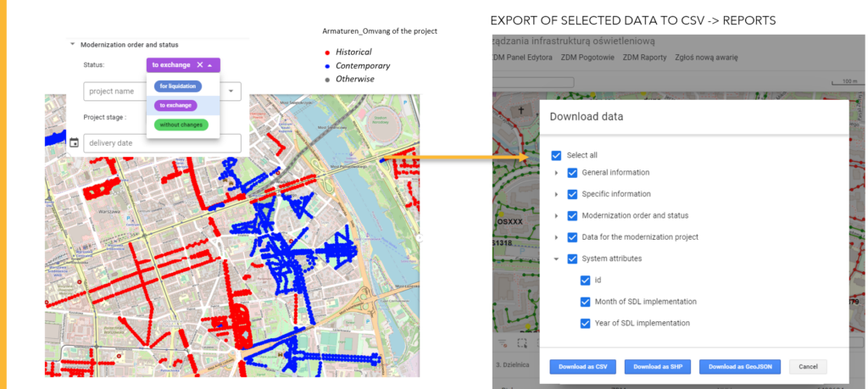
Task: Collapse the 'Modernization order and status' section
Action: coord(73,45)
